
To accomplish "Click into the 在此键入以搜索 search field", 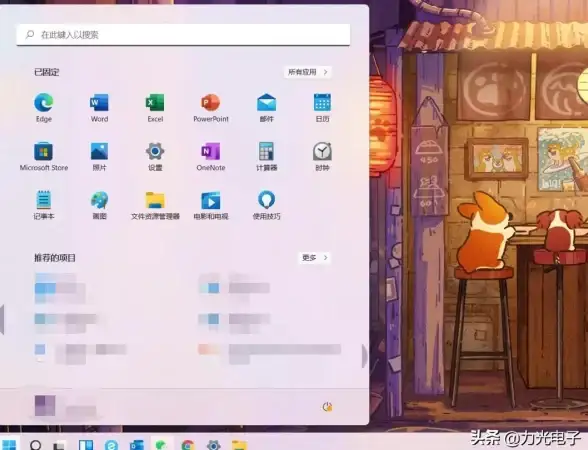I will click(183, 34).
